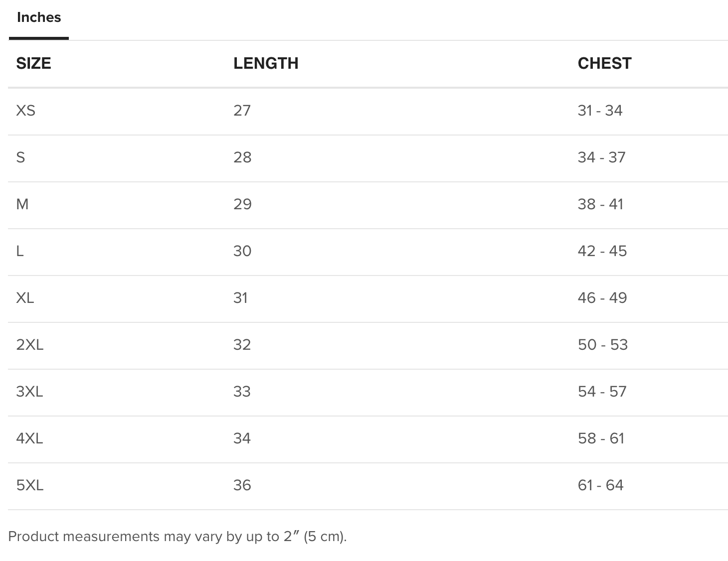Viewport: 728px width, 561px height.
Task: Click chest range 31 - 34
Action: [600, 110]
